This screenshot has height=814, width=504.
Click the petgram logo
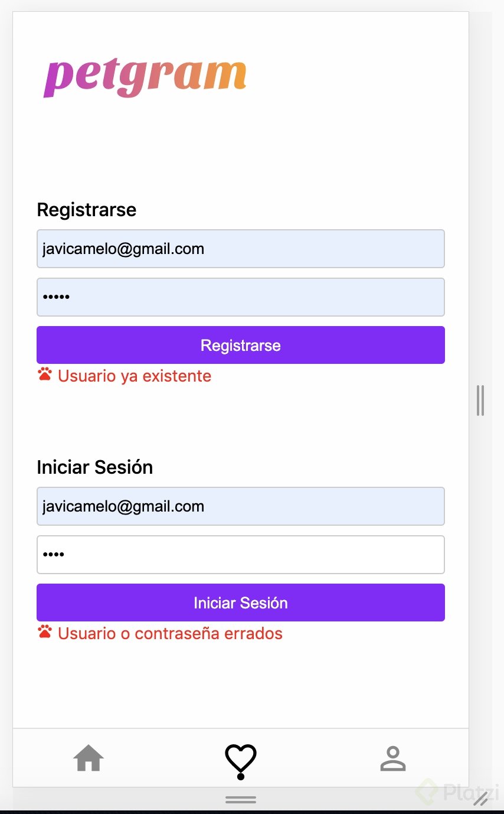(145, 77)
